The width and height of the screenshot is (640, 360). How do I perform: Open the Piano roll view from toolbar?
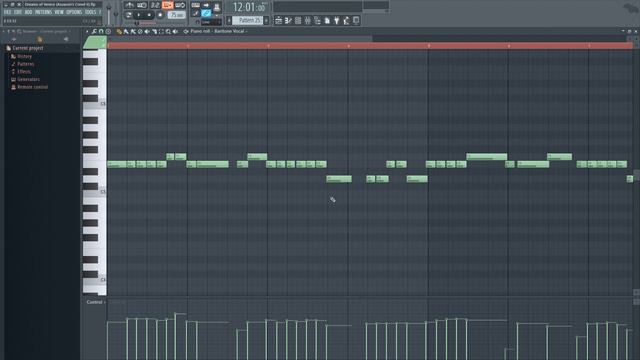click(x=288, y=20)
